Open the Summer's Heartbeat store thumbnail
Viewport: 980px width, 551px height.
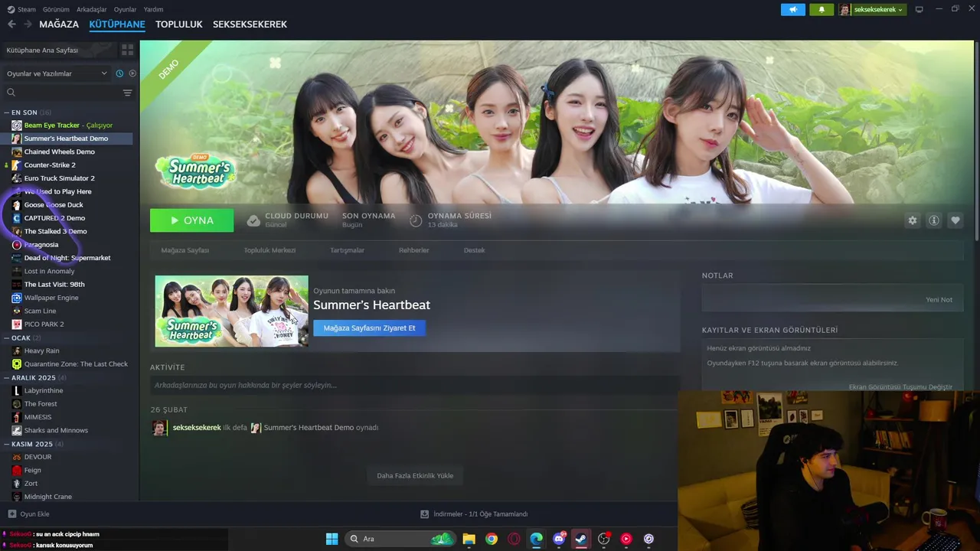(x=231, y=311)
